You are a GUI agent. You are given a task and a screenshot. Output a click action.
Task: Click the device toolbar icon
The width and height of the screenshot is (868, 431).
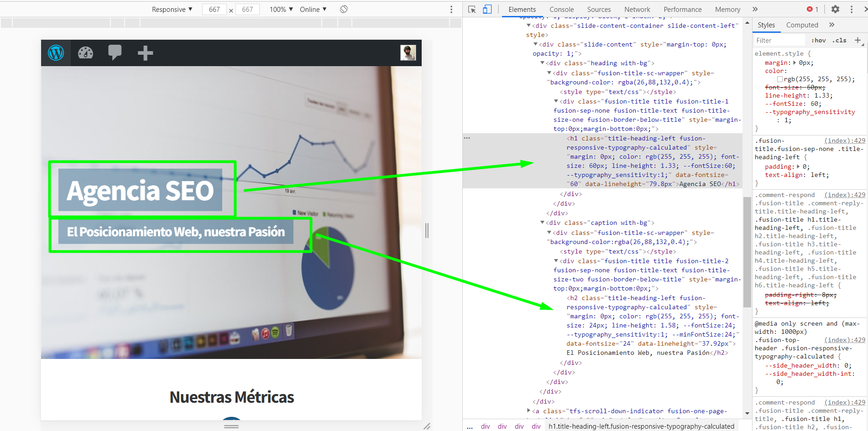click(x=487, y=9)
